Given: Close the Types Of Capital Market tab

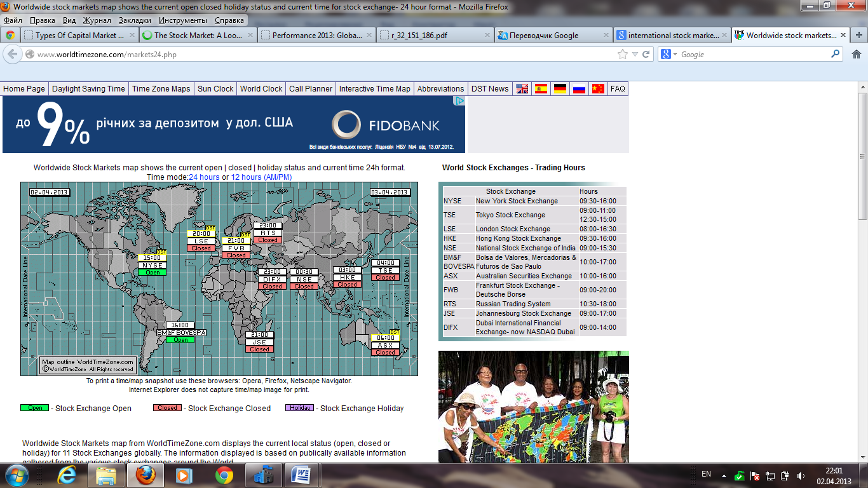Looking at the screenshot, I should pyautogui.click(x=132, y=36).
